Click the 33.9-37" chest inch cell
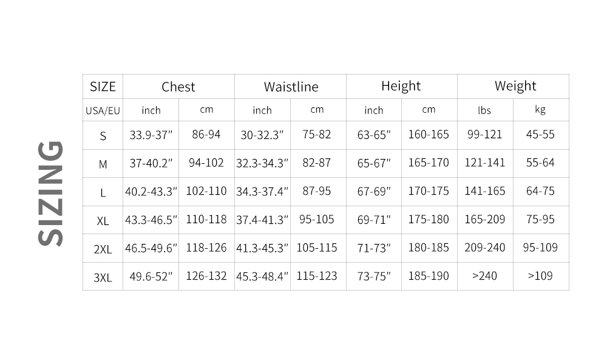607x364 pixels. (151, 135)
